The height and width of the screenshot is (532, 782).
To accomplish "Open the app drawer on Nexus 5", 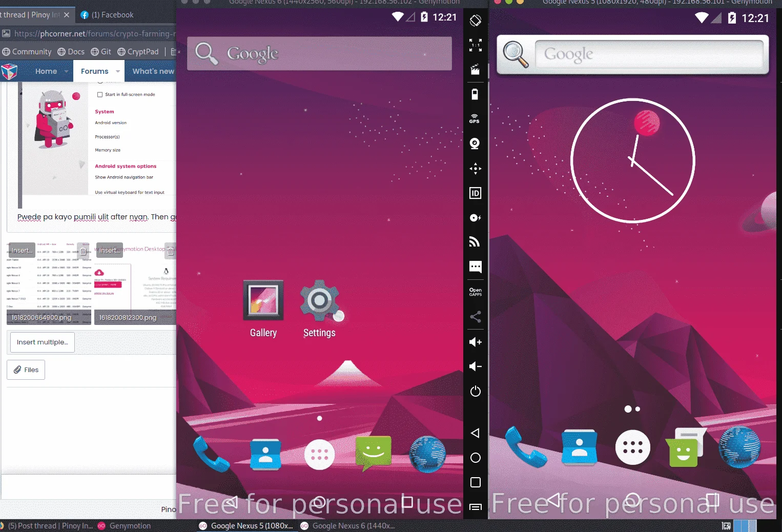I will (633, 447).
